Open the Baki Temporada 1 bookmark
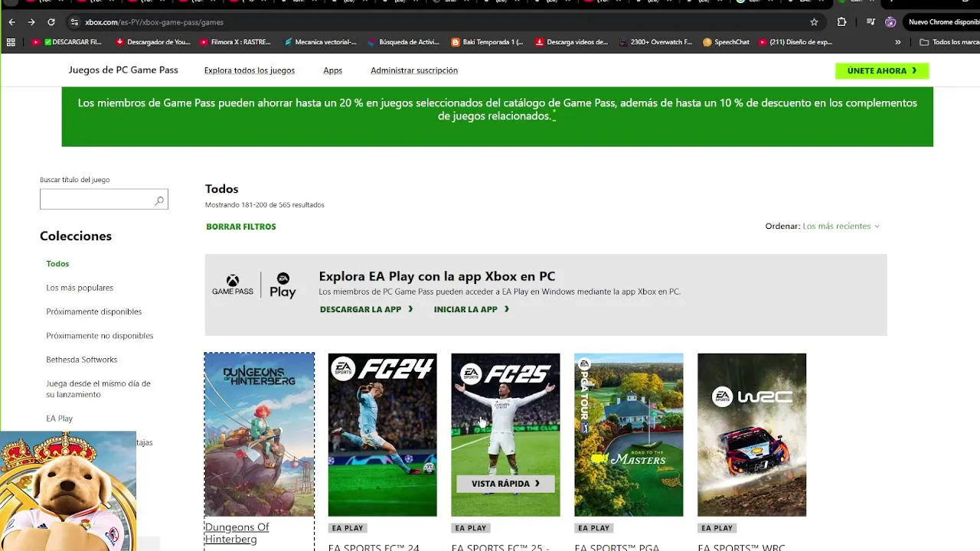This screenshot has height=551, width=980. point(488,42)
